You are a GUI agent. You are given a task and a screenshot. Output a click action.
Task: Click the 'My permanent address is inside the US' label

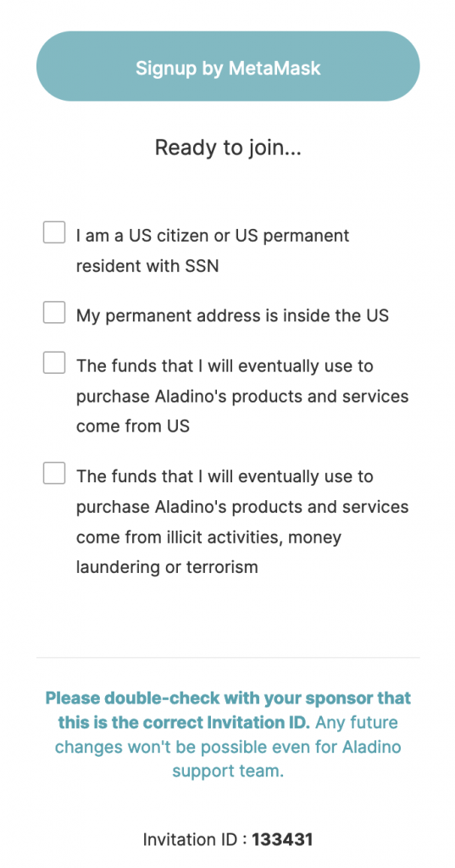pos(232,315)
